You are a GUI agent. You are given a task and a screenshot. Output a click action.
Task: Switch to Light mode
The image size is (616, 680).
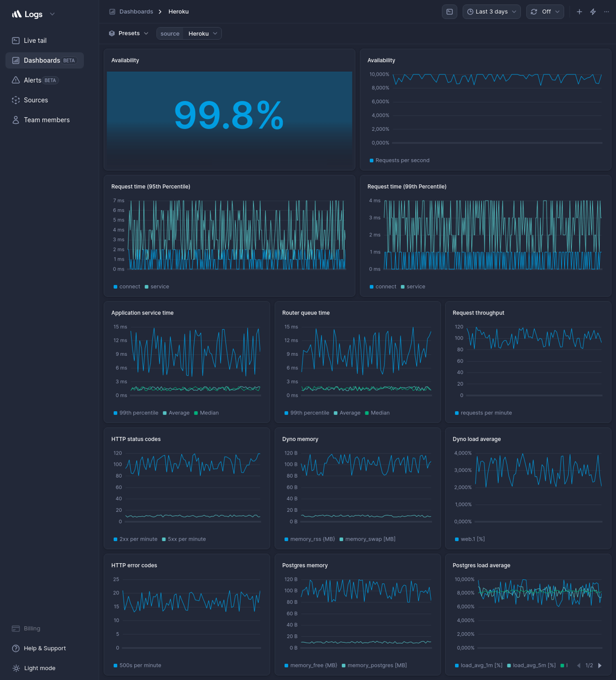[39, 668]
